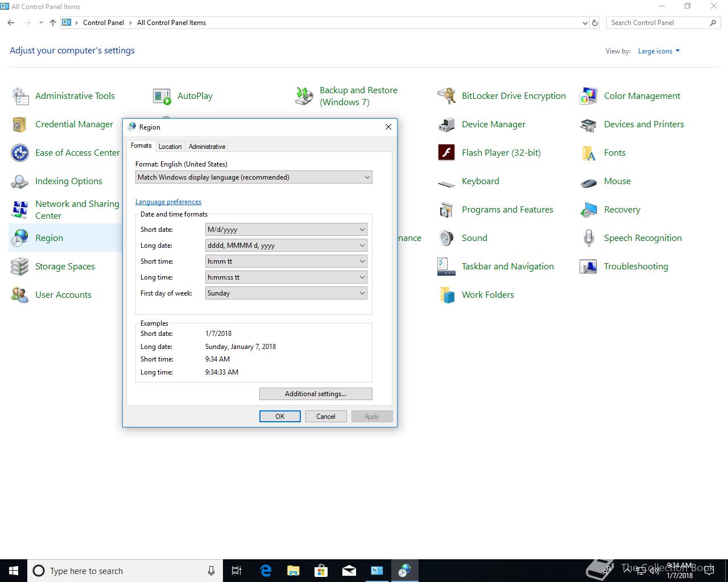Open Administrative Tools icon
Image resolution: width=728 pixels, height=582 pixels.
[20, 96]
